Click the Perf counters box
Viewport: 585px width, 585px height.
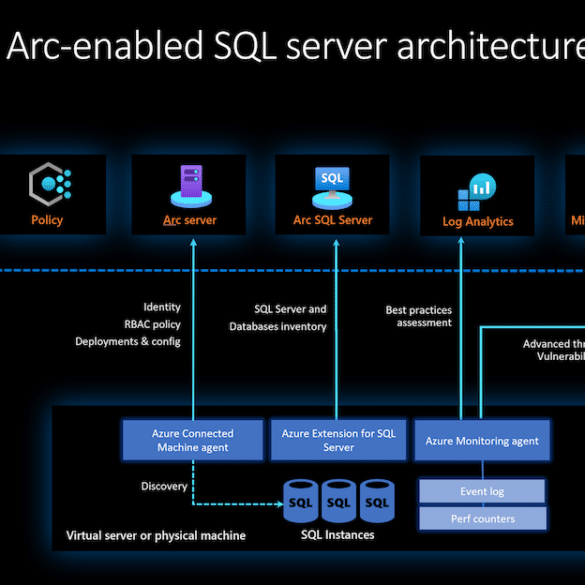pos(483,518)
